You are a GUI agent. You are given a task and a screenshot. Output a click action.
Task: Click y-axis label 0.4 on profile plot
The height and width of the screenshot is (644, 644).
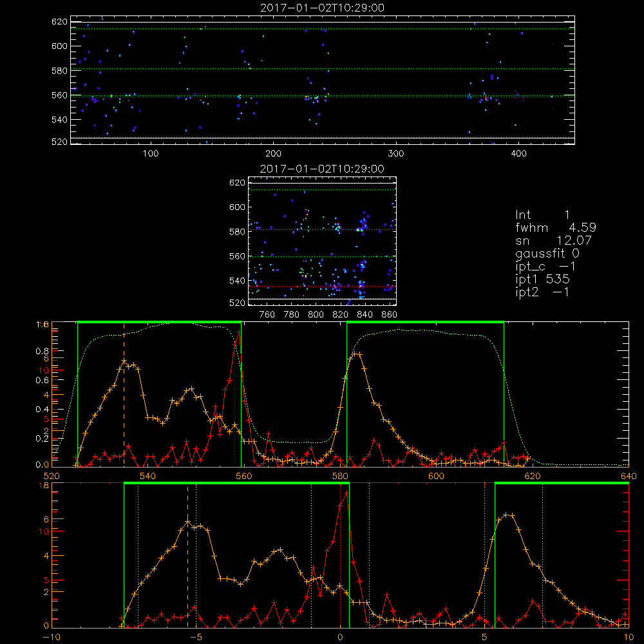pyautogui.click(x=43, y=409)
